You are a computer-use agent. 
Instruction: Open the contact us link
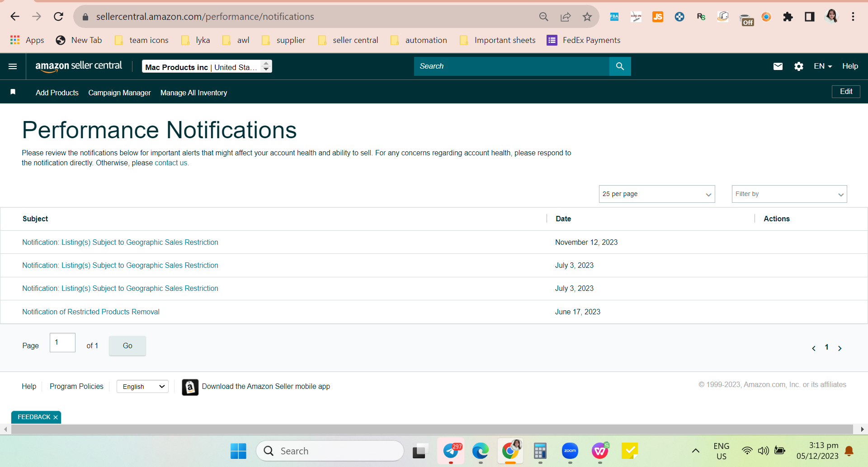click(171, 163)
